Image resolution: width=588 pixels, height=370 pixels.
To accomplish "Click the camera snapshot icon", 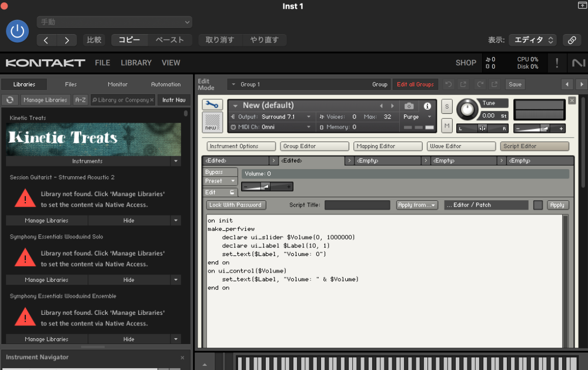I will click(x=409, y=106).
